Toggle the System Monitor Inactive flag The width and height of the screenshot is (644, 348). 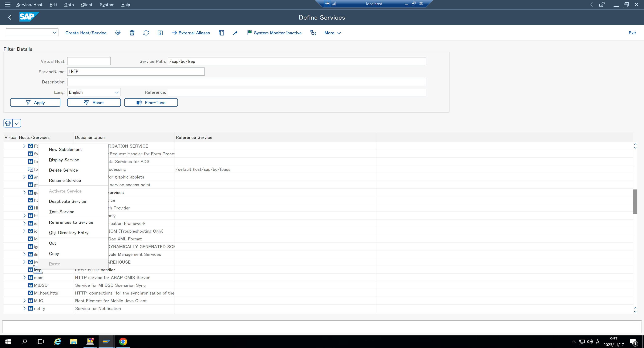point(274,33)
